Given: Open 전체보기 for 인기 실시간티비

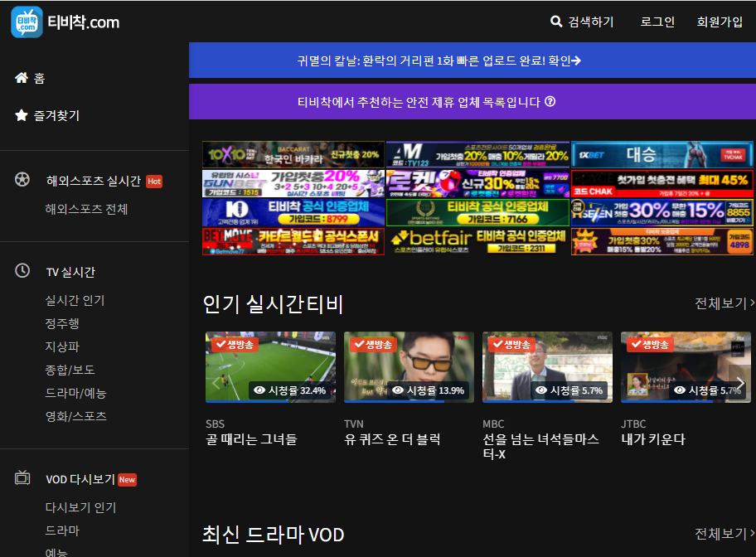Looking at the screenshot, I should [724, 303].
